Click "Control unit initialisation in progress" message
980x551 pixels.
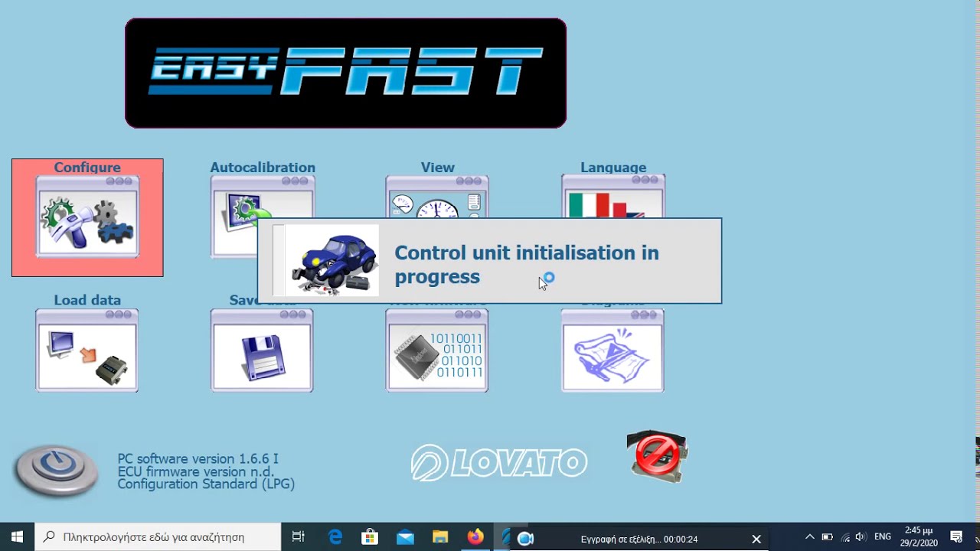pos(527,265)
